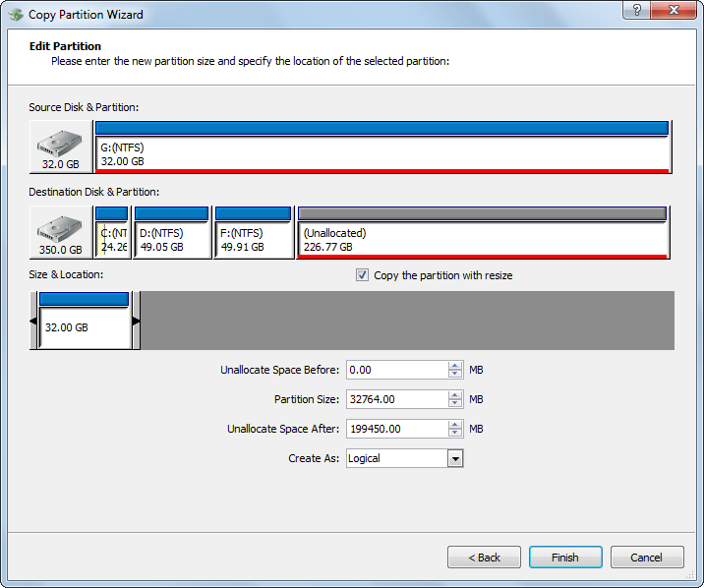The image size is (704, 588).
Task: Close the wizard window
Action: point(674,10)
